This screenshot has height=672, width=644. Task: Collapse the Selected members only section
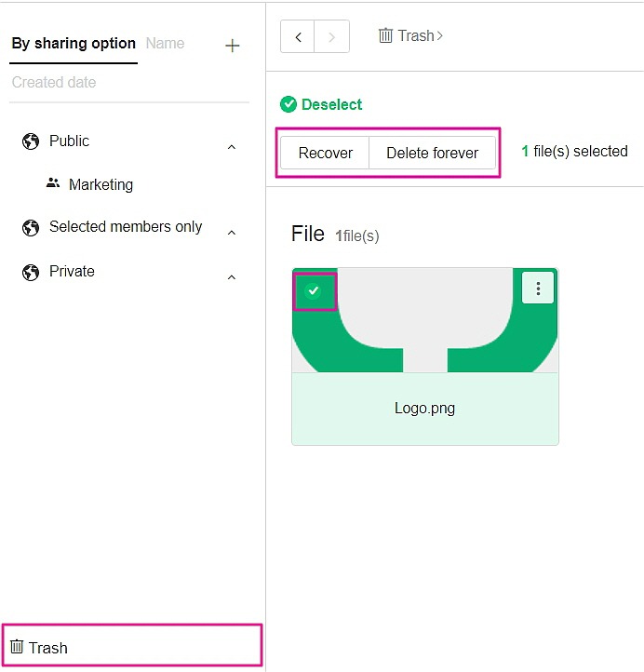232,233
